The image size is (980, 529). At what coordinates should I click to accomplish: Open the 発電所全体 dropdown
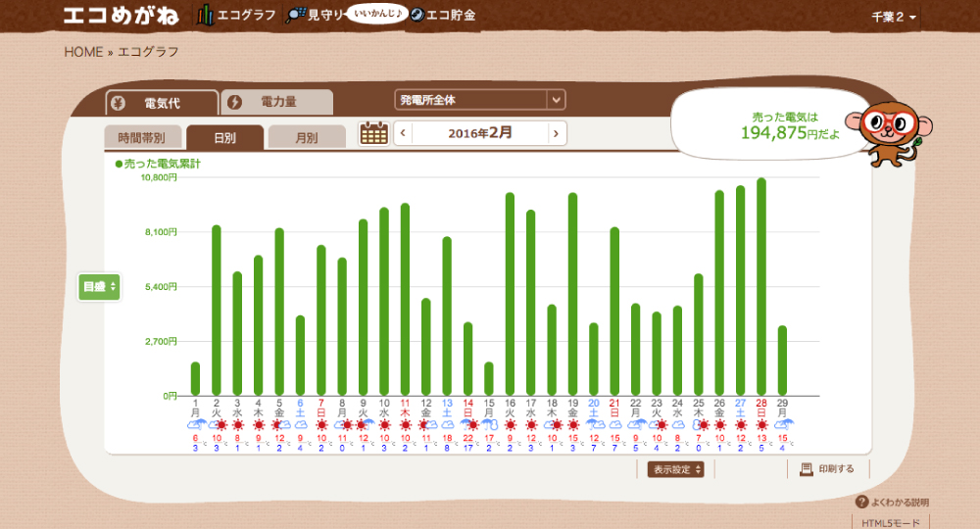point(480,100)
